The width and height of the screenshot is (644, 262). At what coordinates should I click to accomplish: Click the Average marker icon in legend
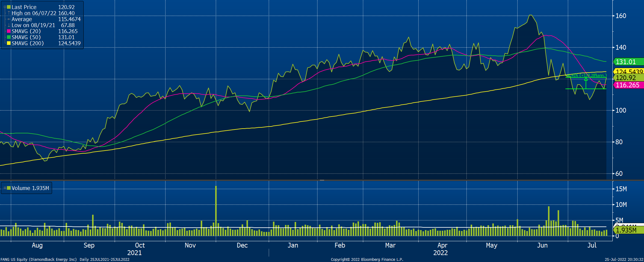click(x=9, y=19)
